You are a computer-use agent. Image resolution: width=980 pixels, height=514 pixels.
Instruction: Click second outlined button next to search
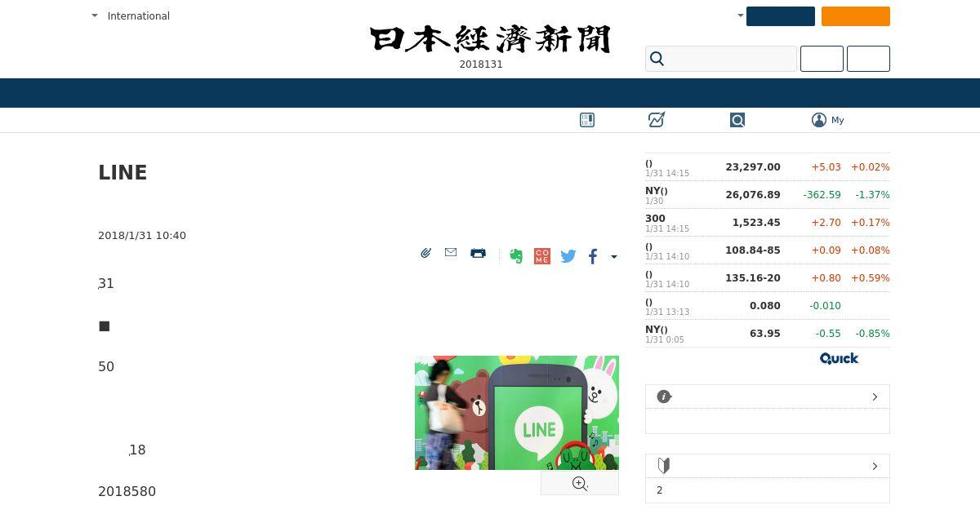tap(868, 59)
